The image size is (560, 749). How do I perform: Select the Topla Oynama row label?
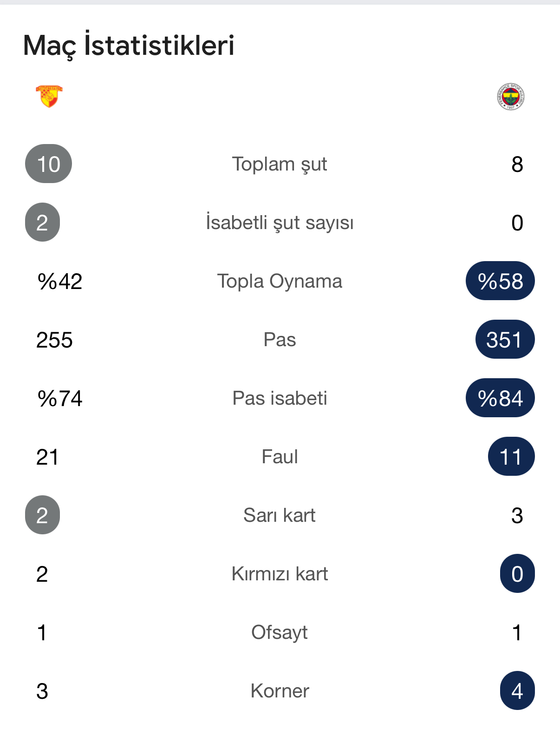click(280, 281)
